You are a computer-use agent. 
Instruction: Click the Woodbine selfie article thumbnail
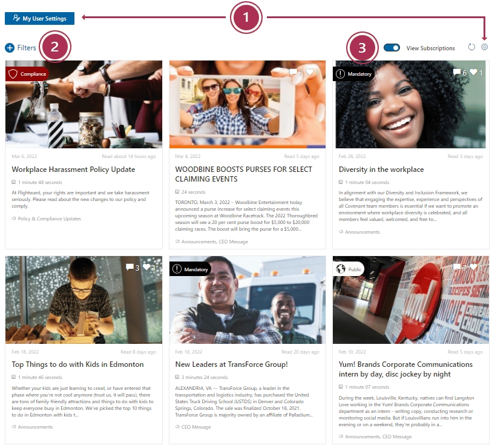coord(248,104)
